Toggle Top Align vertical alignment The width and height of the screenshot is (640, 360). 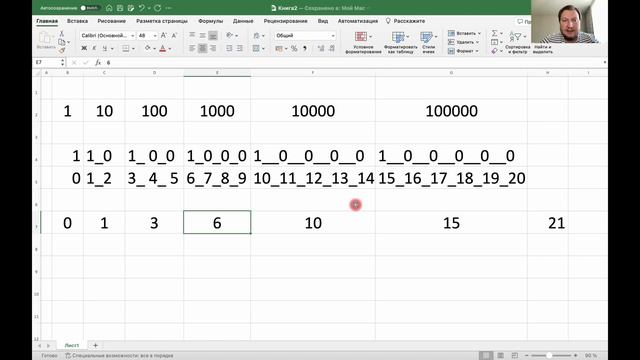[x=192, y=36]
